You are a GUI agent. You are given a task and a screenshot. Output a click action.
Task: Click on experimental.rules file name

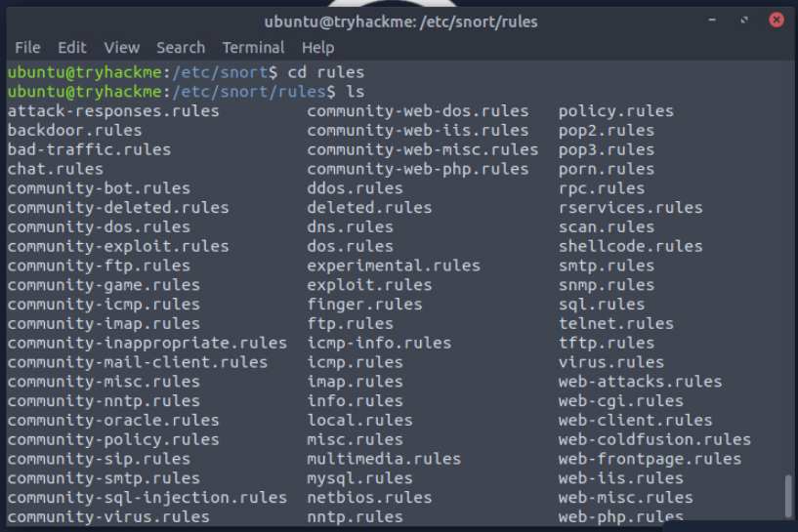coord(394,266)
